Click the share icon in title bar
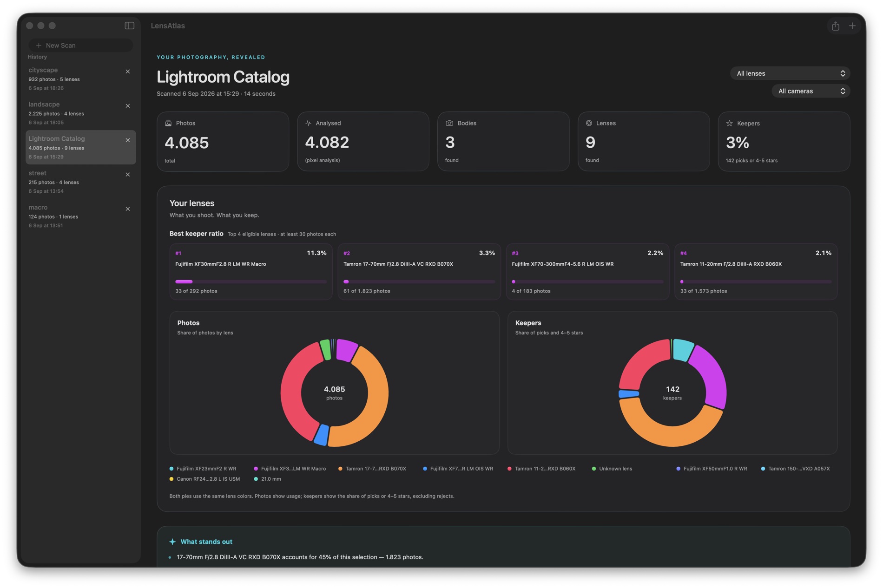This screenshot has height=588, width=883. coord(836,26)
